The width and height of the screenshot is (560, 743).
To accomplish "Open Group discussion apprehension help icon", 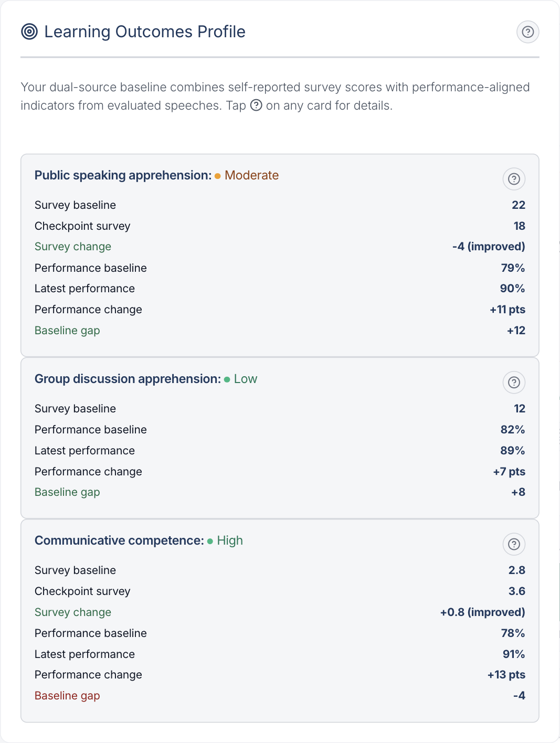I will click(514, 383).
